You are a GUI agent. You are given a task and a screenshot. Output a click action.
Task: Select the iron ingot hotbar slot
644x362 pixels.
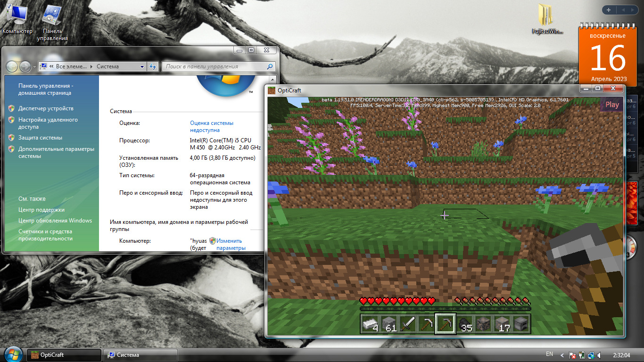point(370,324)
